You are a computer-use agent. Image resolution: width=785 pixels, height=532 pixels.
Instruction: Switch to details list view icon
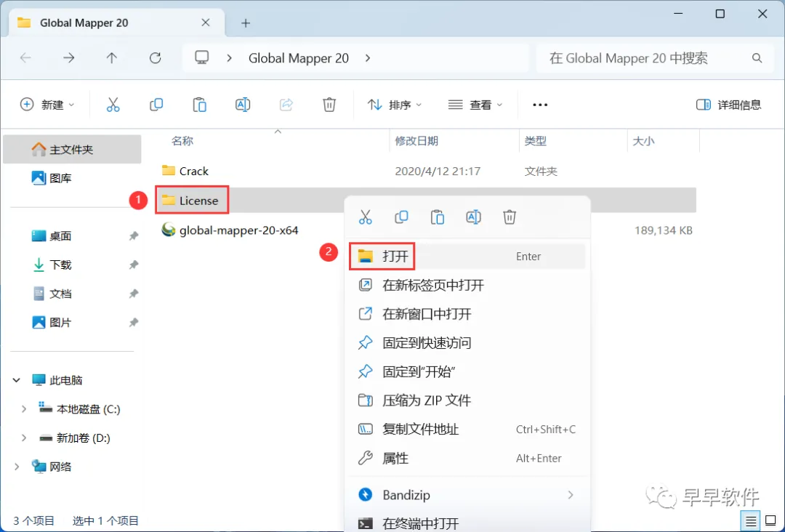[x=750, y=521]
